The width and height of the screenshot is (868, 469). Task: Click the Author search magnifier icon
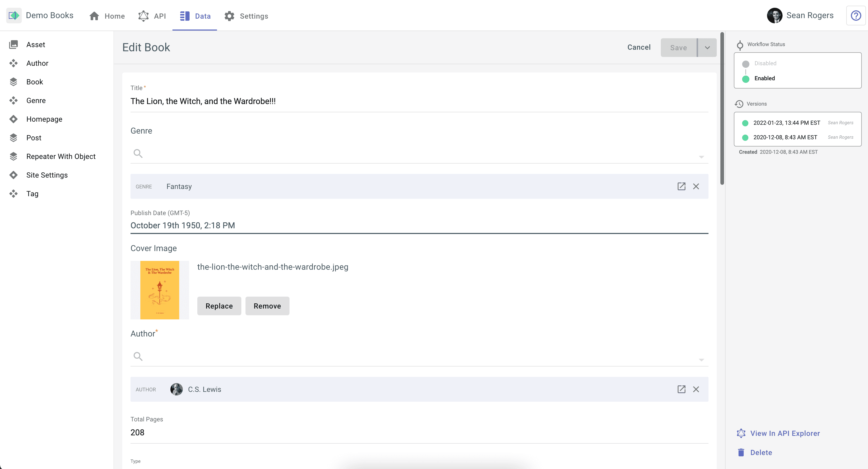point(138,356)
